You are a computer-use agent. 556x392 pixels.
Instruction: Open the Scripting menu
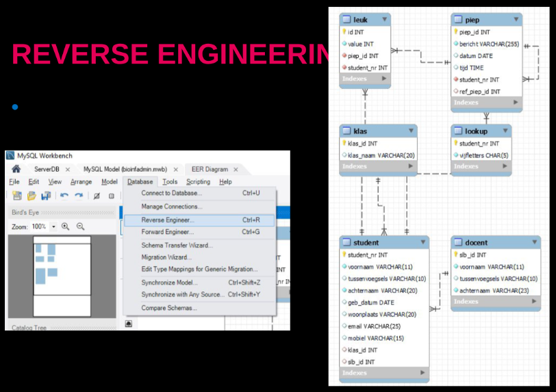pyautogui.click(x=198, y=182)
